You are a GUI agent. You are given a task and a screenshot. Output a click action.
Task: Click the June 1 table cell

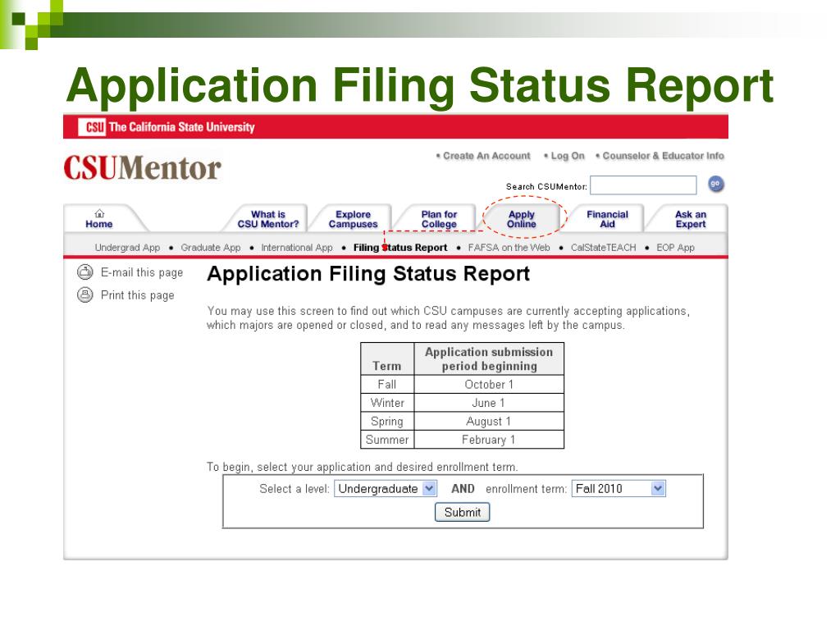[x=489, y=403]
